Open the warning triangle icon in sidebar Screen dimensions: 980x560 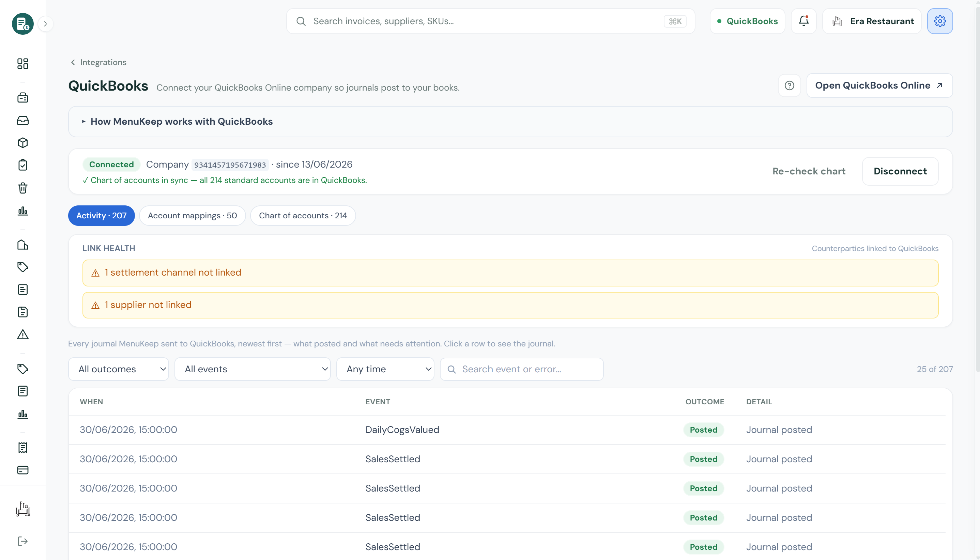point(23,335)
